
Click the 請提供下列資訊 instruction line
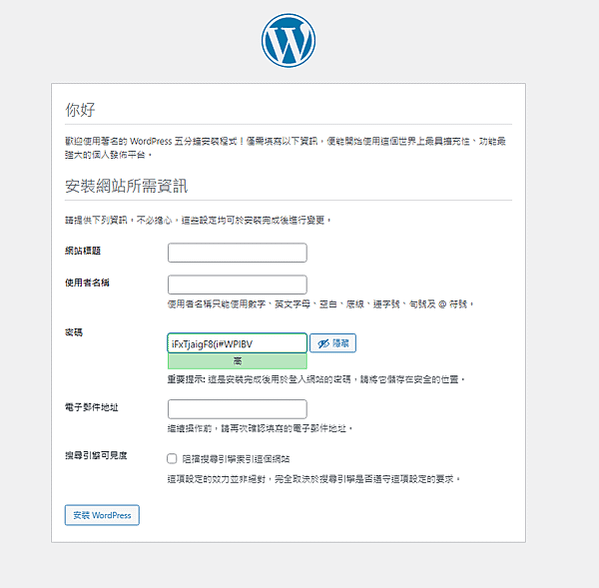click(198, 220)
